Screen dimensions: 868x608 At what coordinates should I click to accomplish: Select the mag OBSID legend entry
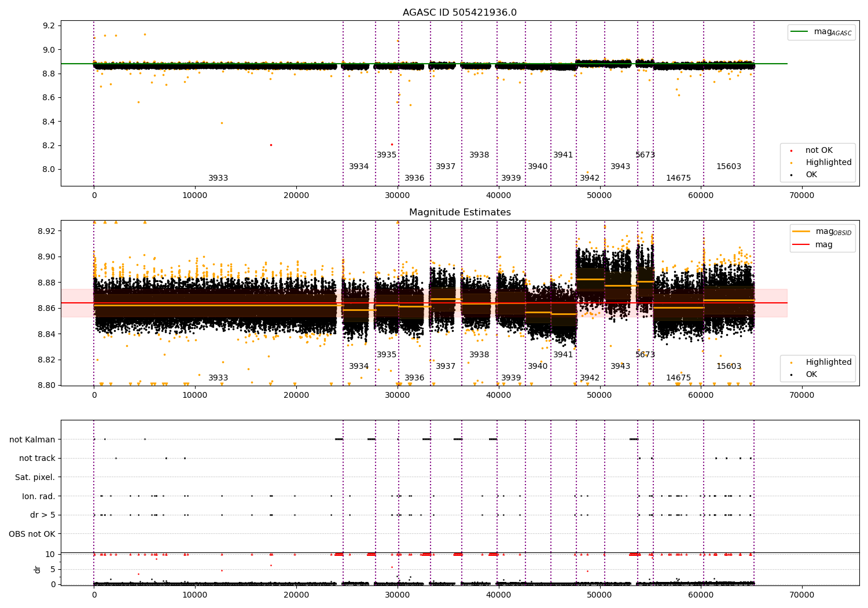click(x=822, y=232)
